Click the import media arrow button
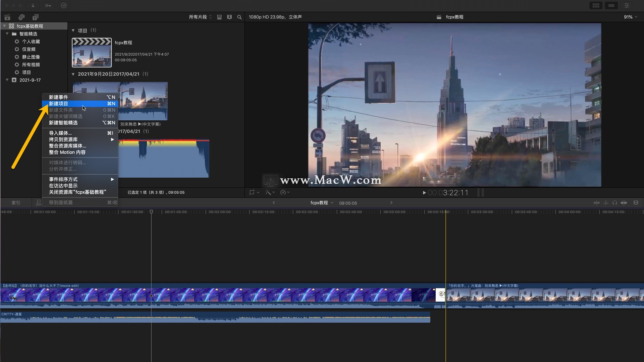Screen dimensions: 644x362 (x=33, y=5)
